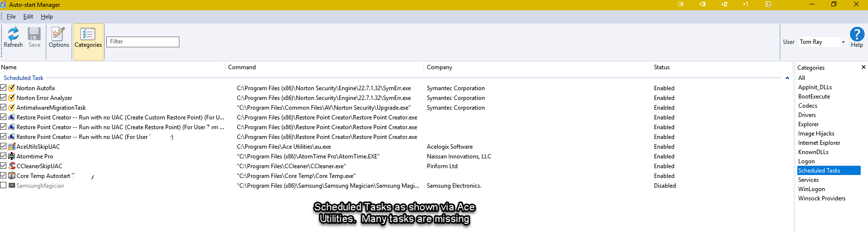This screenshot has width=868, height=234.
Task: Click the CCleanerSkipUAC entry icon
Action: [x=12, y=166]
